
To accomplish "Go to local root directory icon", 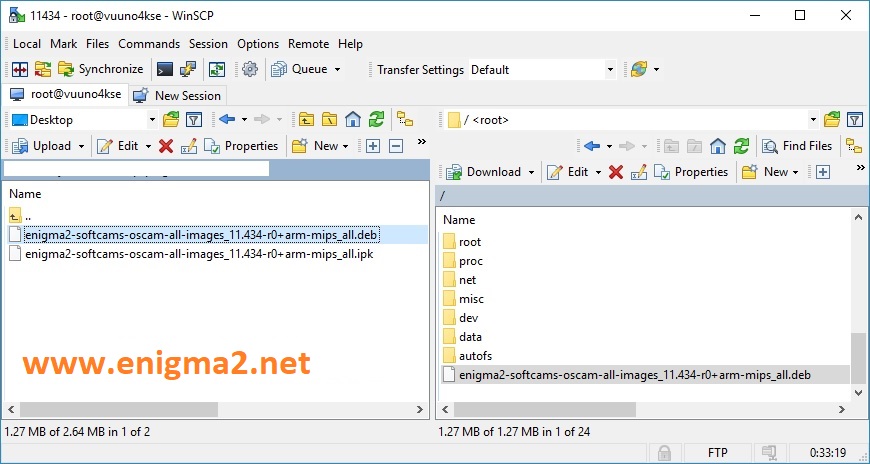I will pyautogui.click(x=330, y=119).
